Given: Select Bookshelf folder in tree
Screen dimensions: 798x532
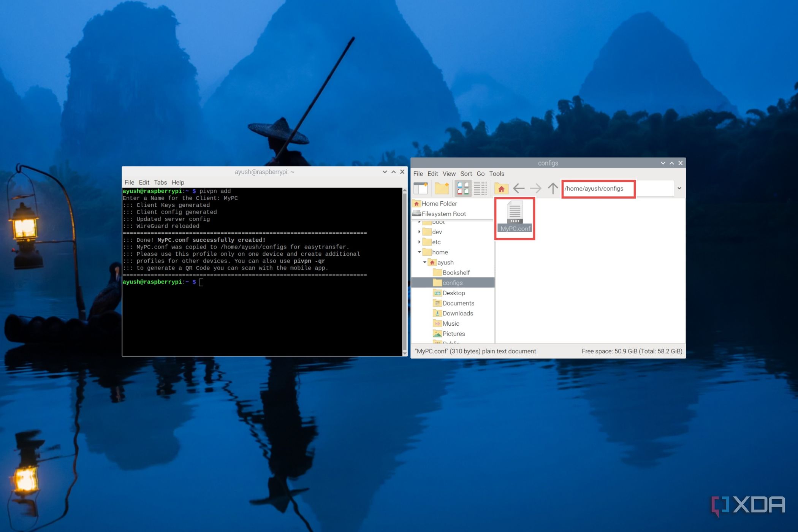Looking at the screenshot, I should 451,272.
